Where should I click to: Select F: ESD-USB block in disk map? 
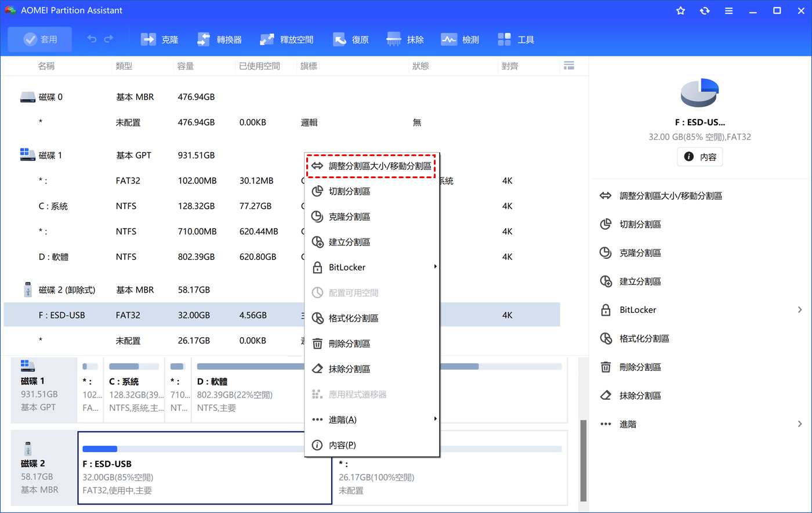tap(205, 468)
